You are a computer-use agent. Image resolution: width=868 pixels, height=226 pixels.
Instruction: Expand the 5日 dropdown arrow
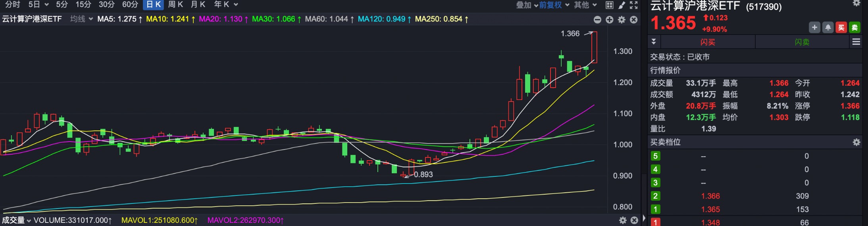(46, 5)
